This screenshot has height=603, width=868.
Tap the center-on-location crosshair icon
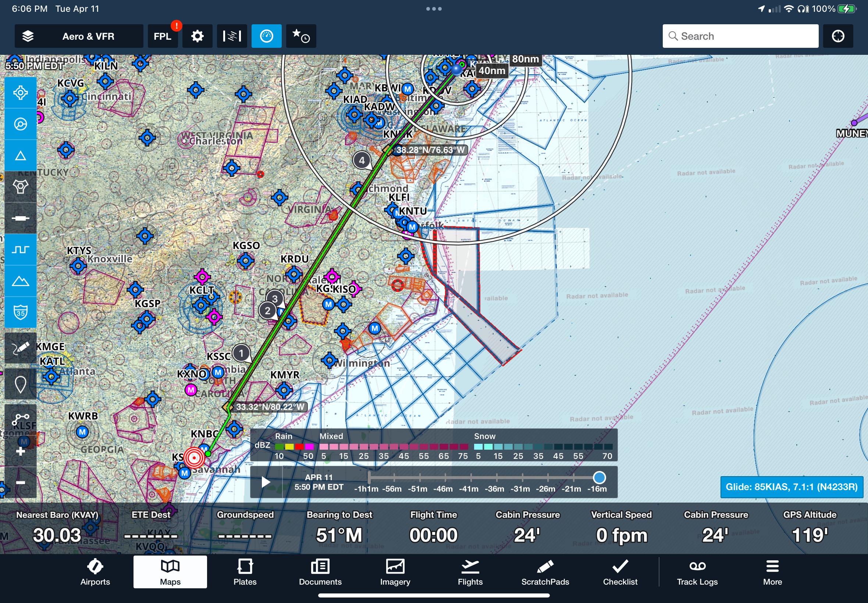pyautogui.click(x=20, y=93)
